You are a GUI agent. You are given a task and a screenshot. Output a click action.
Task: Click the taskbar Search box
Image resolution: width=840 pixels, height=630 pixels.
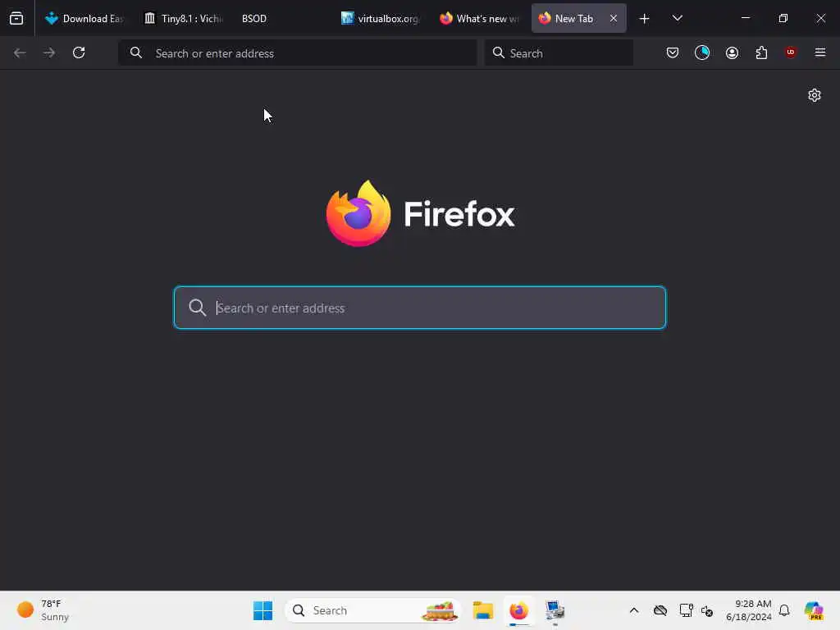tap(373, 610)
